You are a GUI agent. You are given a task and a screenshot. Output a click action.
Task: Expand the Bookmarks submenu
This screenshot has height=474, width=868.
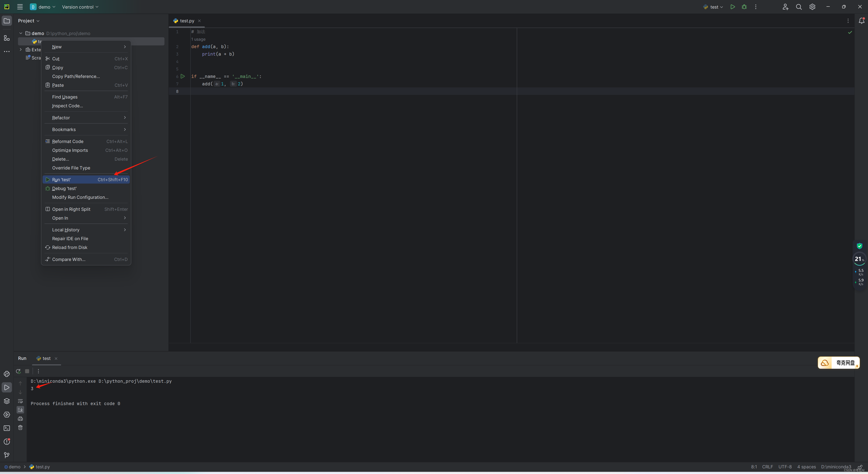click(86, 129)
